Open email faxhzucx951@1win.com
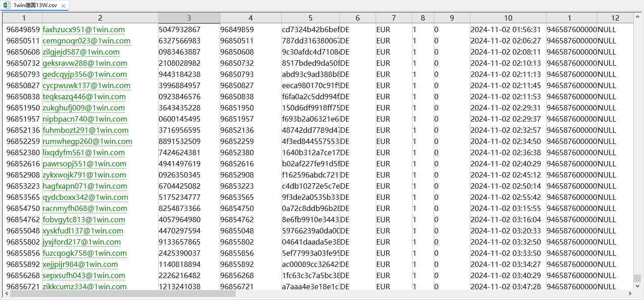The height and width of the screenshot is (300, 644). pyautogui.click(x=84, y=30)
